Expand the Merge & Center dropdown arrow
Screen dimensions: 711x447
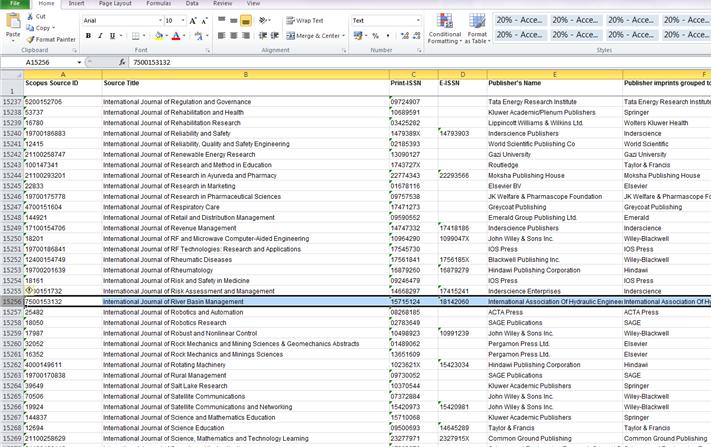click(x=343, y=35)
